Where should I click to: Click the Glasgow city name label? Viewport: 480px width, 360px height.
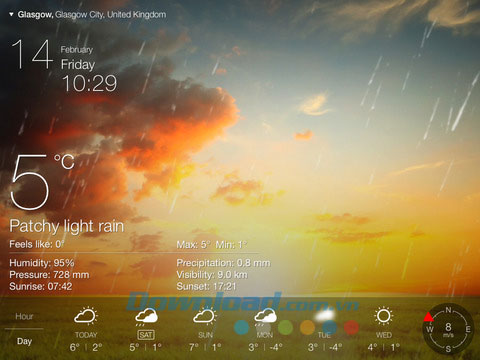coord(35,15)
